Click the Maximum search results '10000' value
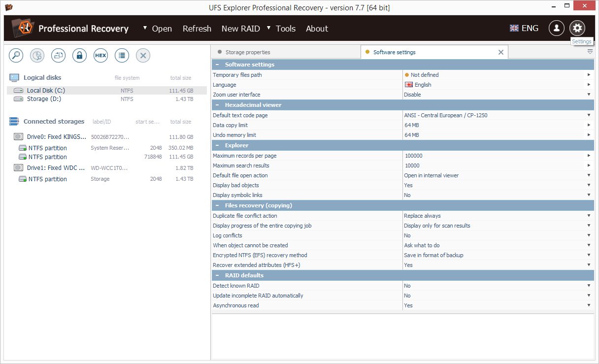 pyautogui.click(x=412, y=165)
